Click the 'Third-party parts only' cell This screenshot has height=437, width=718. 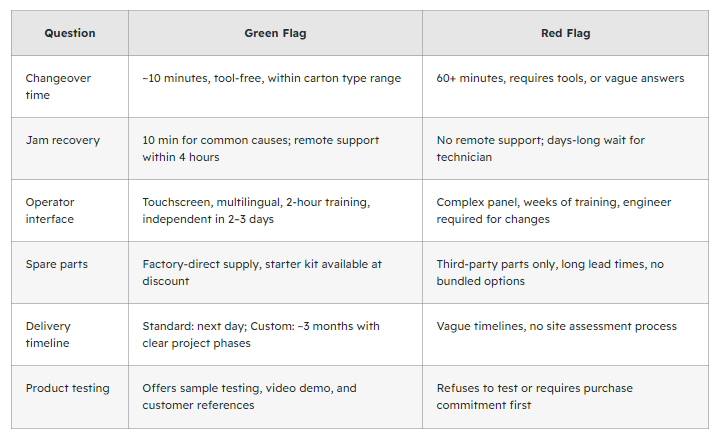(566, 272)
